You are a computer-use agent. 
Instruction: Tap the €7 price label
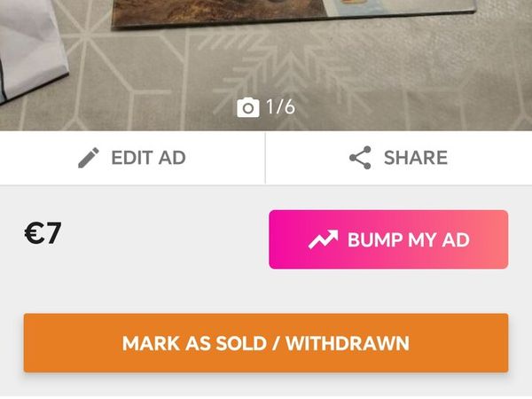(43, 233)
